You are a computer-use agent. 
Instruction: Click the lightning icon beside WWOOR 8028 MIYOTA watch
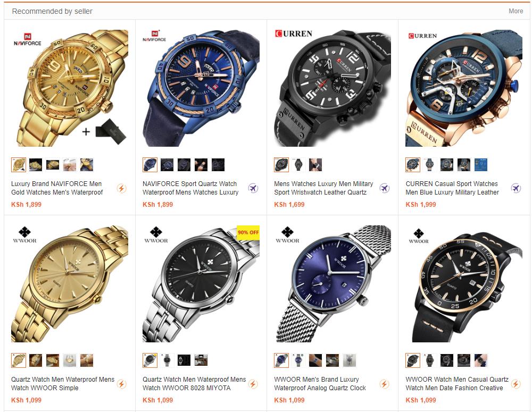[253, 384]
